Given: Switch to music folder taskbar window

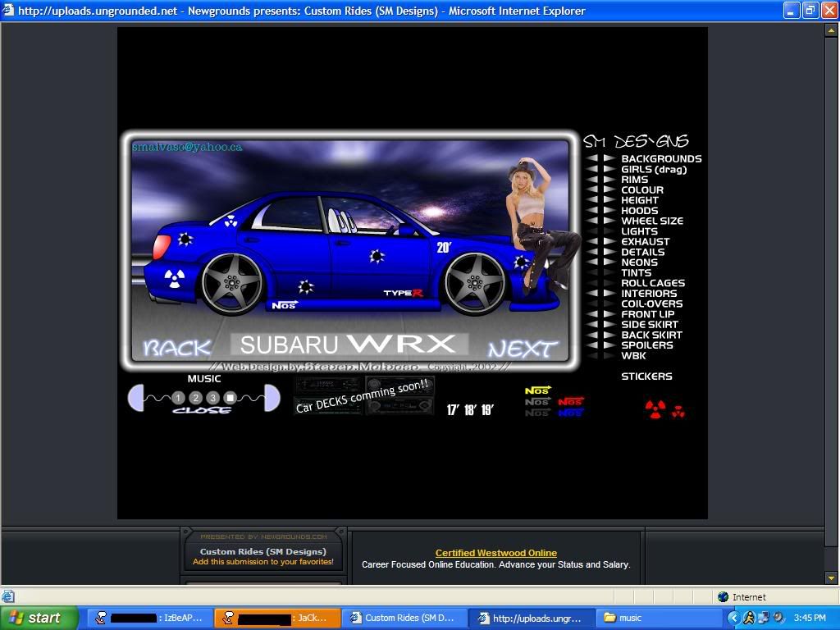Looking at the screenshot, I should click(659, 618).
